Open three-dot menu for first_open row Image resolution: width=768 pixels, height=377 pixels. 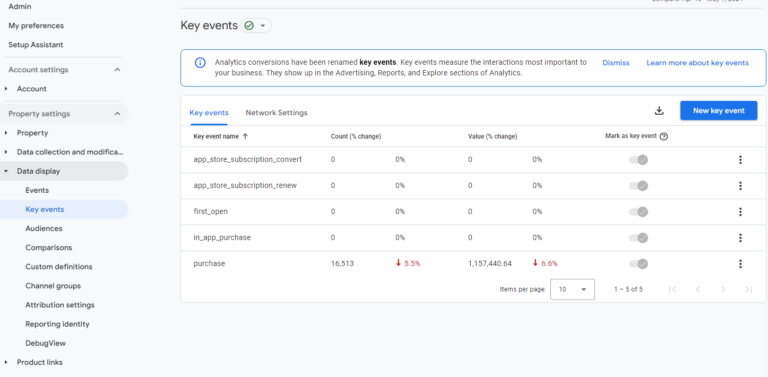tap(740, 212)
